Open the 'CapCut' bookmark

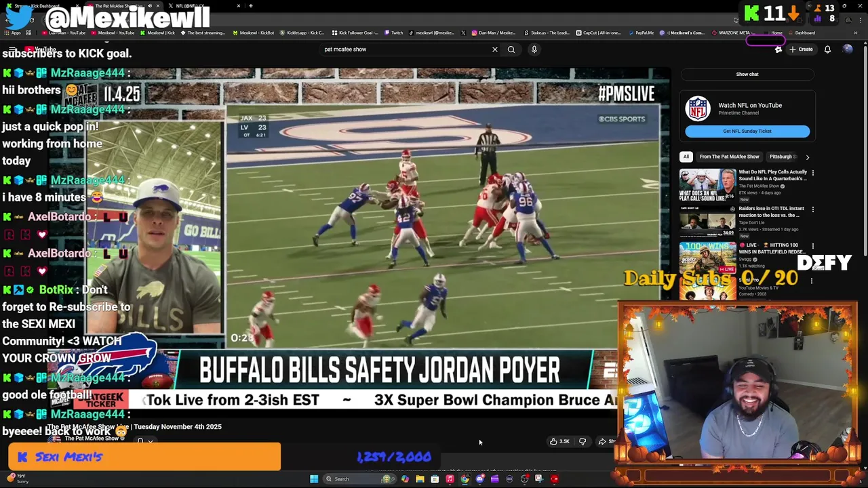(598, 33)
